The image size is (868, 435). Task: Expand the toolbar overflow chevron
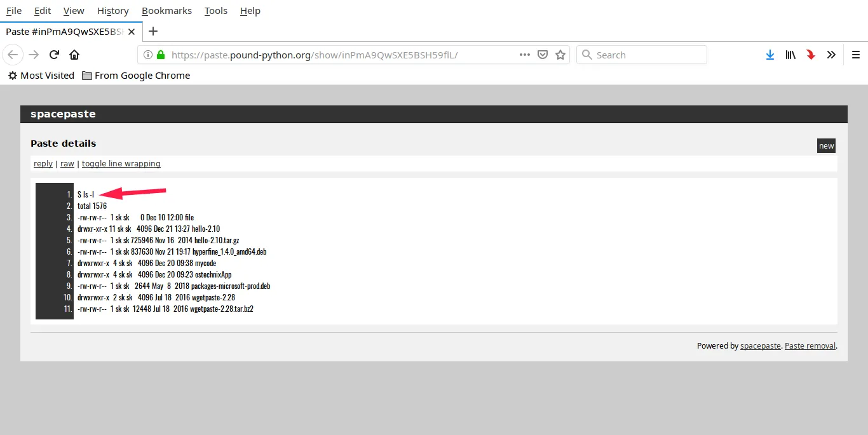831,55
